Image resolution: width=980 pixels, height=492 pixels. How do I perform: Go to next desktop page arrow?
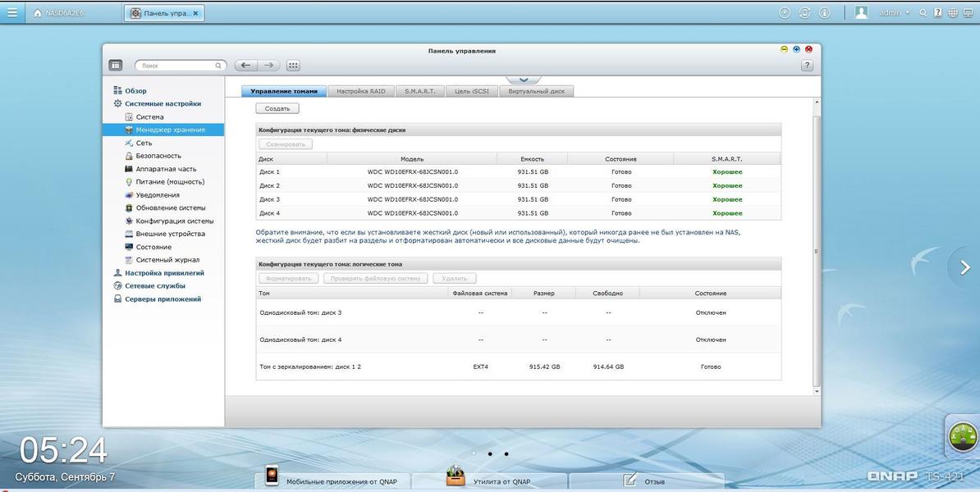[x=964, y=267]
